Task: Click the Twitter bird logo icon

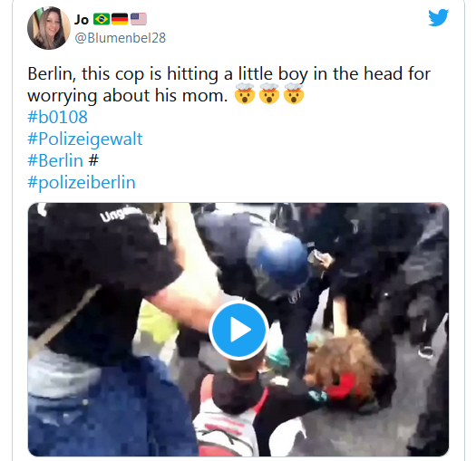Action: point(438,17)
